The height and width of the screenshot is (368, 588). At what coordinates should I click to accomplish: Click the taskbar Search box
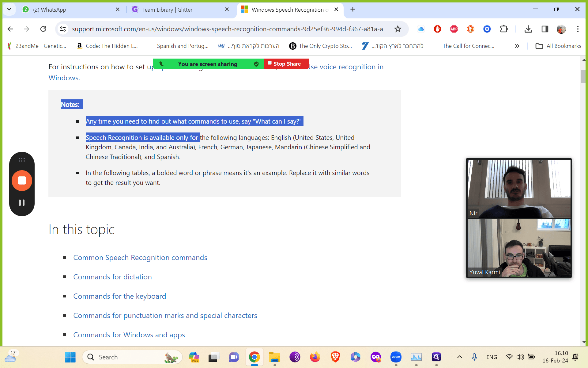tap(132, 357)
